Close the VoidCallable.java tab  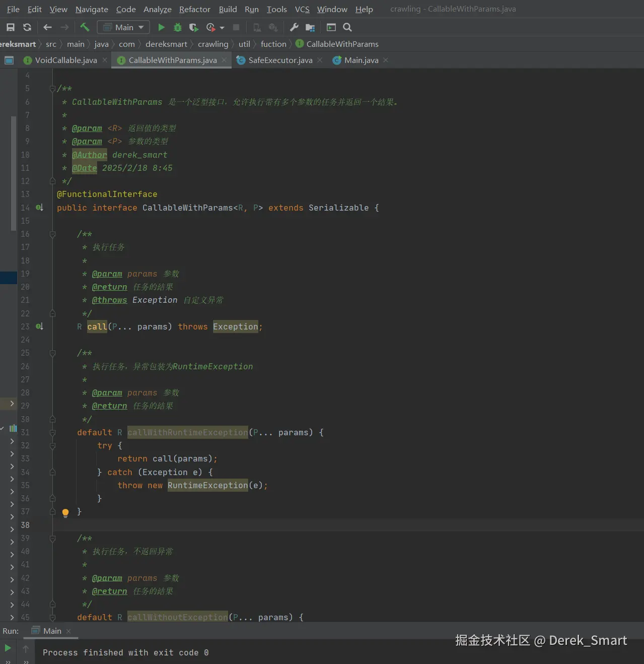105,60
